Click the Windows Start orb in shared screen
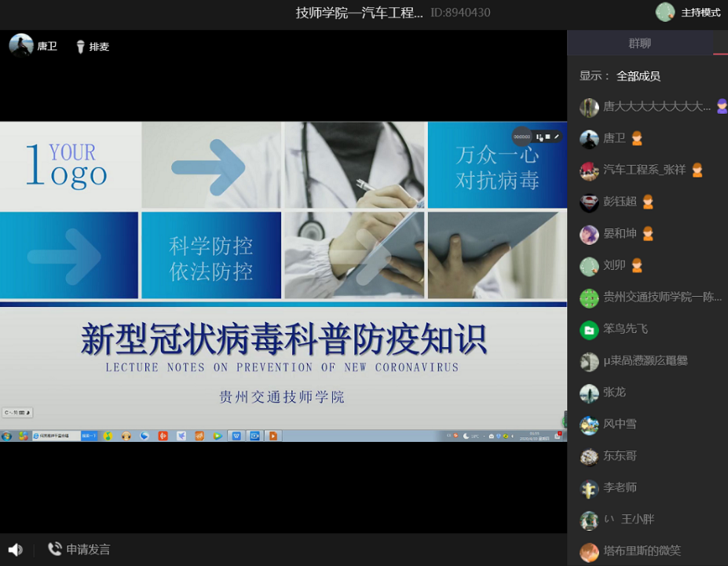 6,436
